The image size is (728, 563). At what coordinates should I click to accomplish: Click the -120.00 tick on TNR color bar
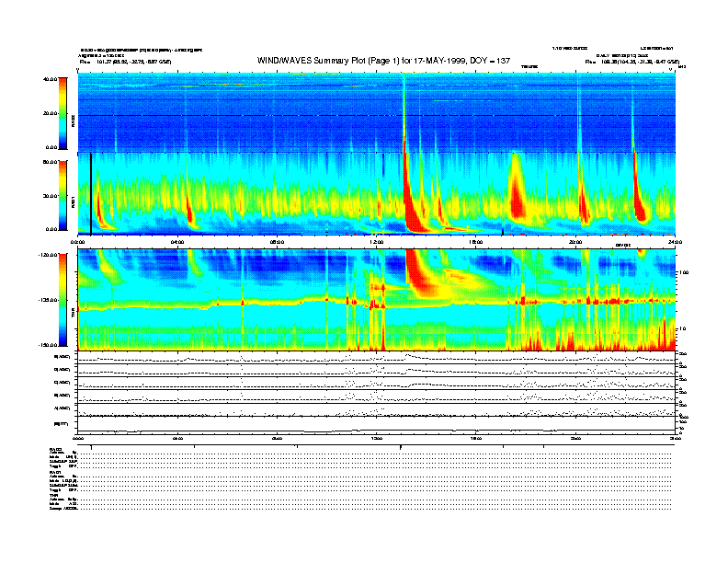tap(48, 255)
